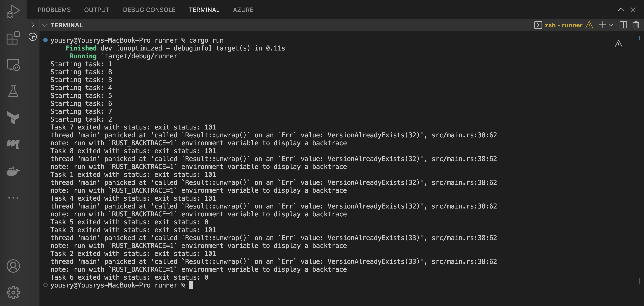Screen dimensions: 644x306
Task: Click the warning triangle inside terminal area
Action: [x=619, y=44]
